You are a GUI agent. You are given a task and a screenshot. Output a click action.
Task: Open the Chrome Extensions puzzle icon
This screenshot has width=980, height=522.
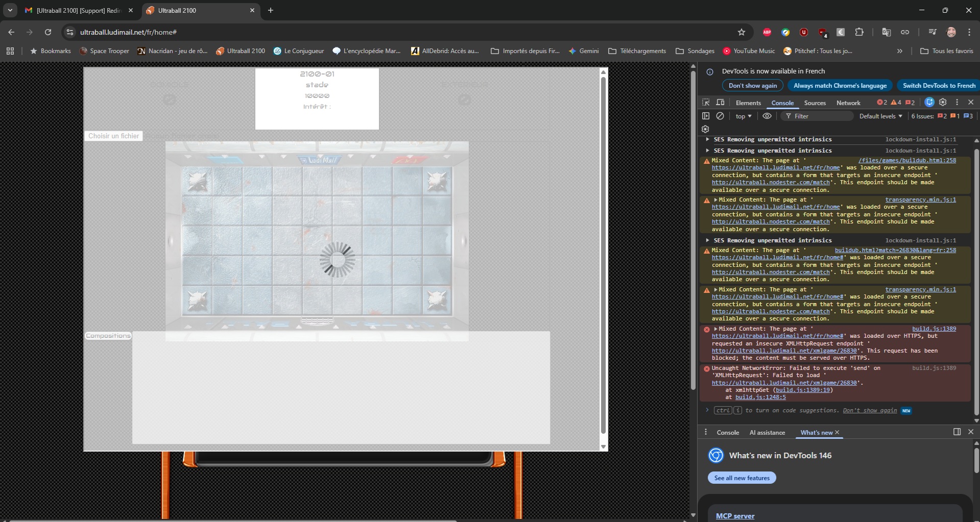coord(859,32)
